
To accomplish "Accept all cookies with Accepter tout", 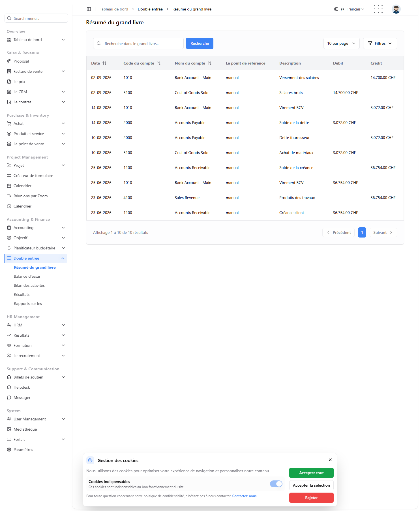I will (x=311, y=473).
